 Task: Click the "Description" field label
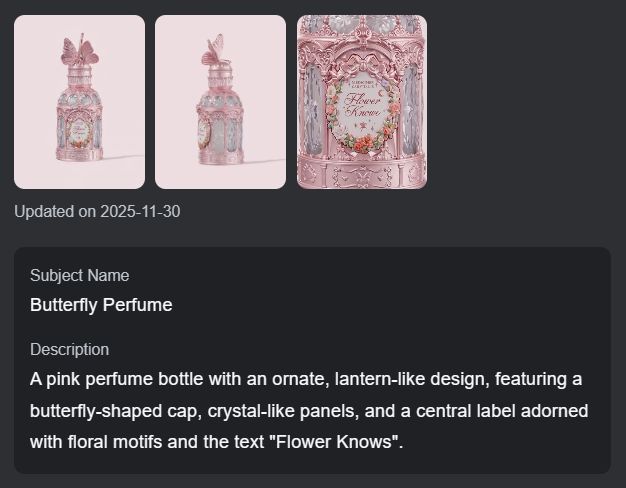click(x=70, y=349)
